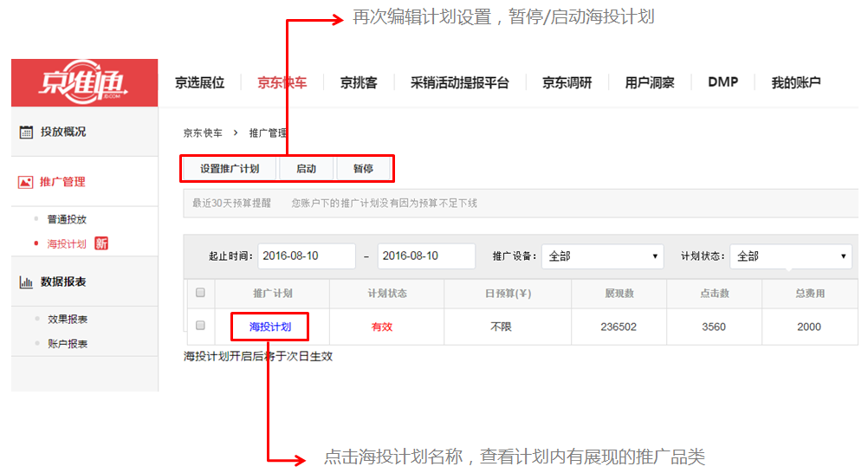The width and height of the screenshot is (868, 473).
Task: Click the 展现数 column header
Action: (x=619, y=294)
